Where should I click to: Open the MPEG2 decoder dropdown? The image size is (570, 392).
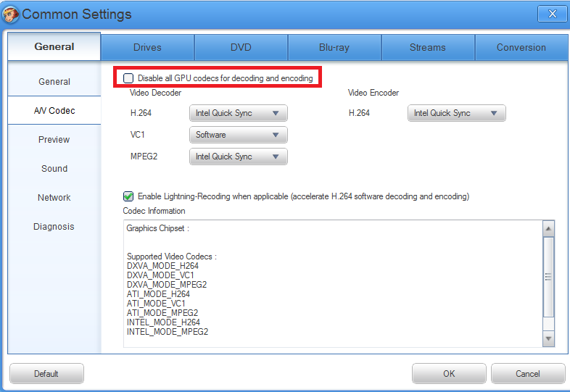coord(239,157)
